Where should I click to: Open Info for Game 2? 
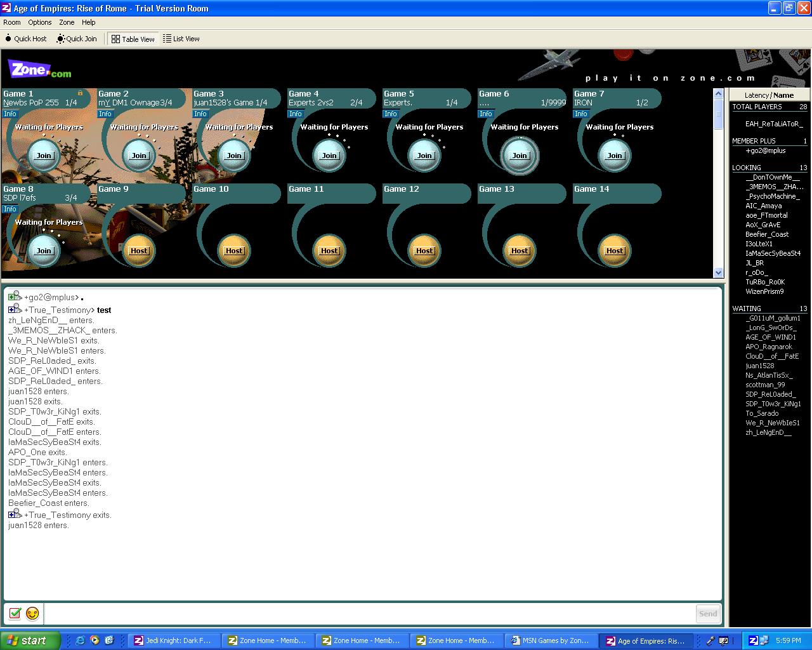(105, 114)
